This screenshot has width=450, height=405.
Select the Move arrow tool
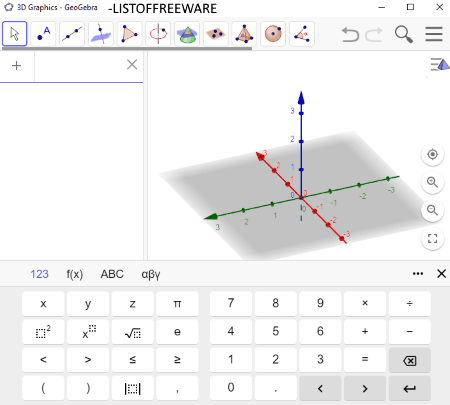(x=15, y=34)
